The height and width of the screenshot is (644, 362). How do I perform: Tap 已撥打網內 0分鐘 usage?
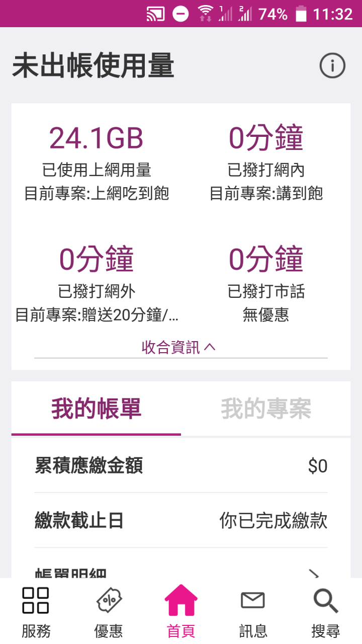tap(266, 138)
